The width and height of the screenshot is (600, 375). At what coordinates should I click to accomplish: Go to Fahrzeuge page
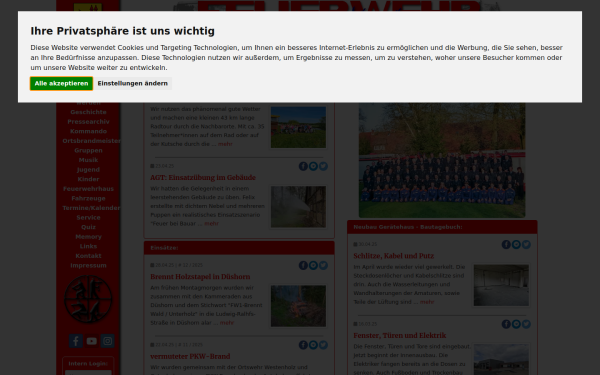88,198
